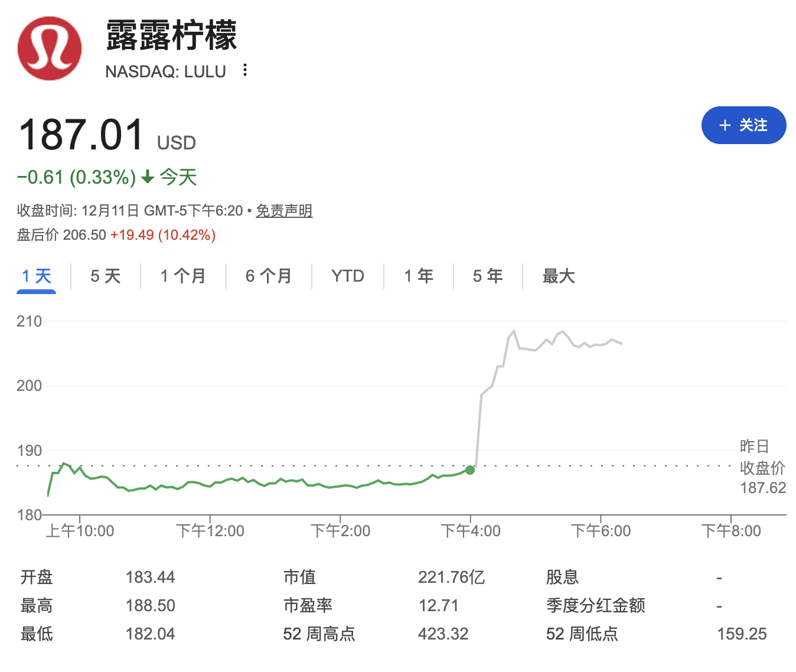Open the 5 年 chart view

pyautogui.click(x=487, y=276)
